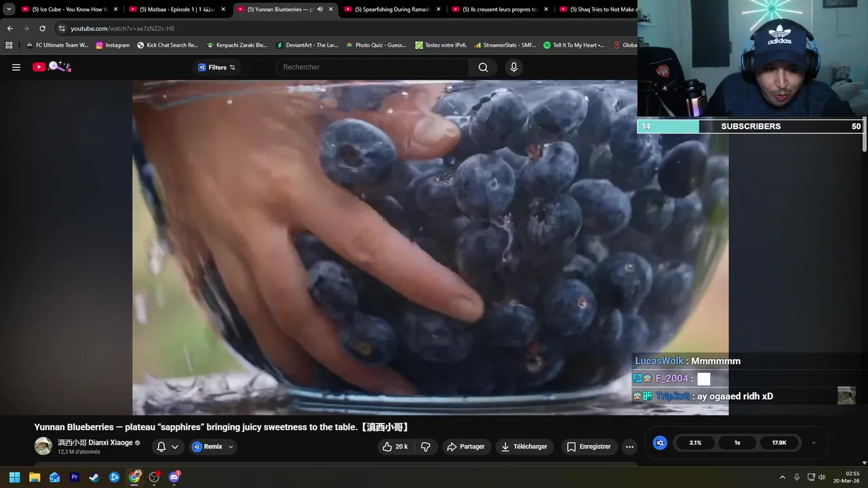
Task: Open Kenpachi Zaraki bookmark
Action: [237, 45]
